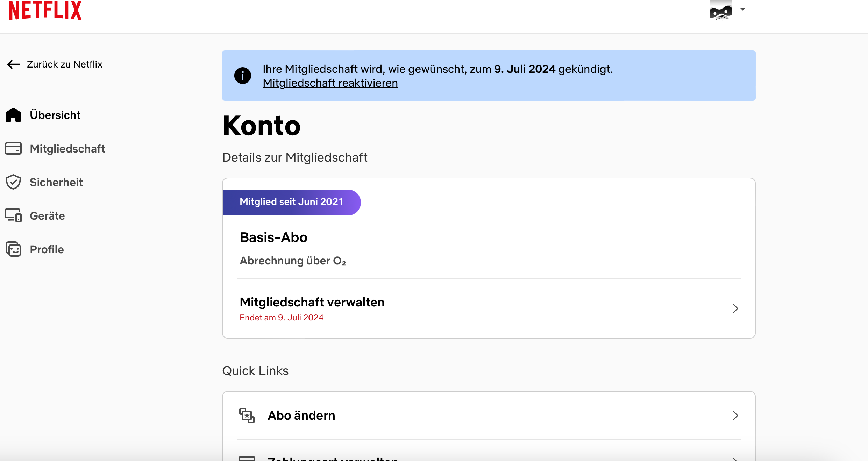The width and height of the screenshot is (868, 461).
Task: Click the 9. Juli 2024 date in banner
Action: [x=525, y=69]
